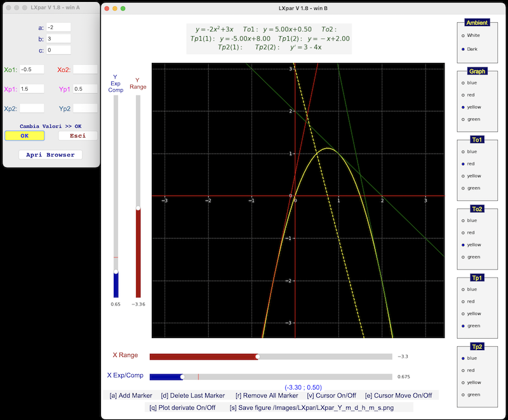Image resolution: width=508 pixels, height=420 pixels.
Task: Click the Y Range vertical slider handle
Action: 138,208
